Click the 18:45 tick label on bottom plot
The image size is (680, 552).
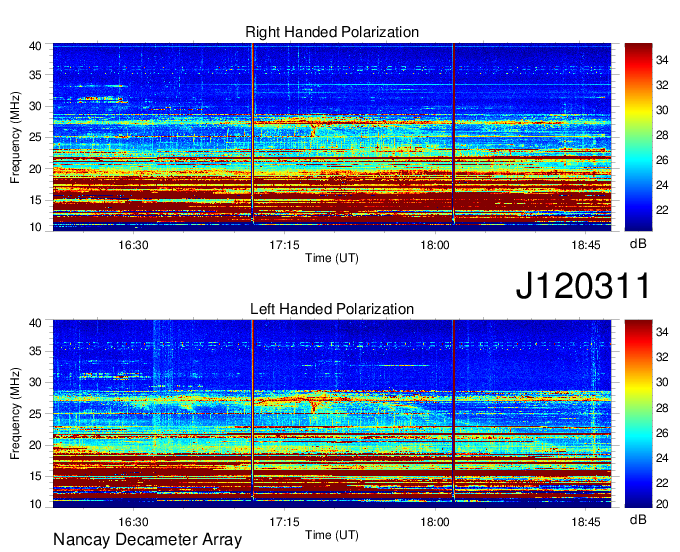tap(585, 522)
